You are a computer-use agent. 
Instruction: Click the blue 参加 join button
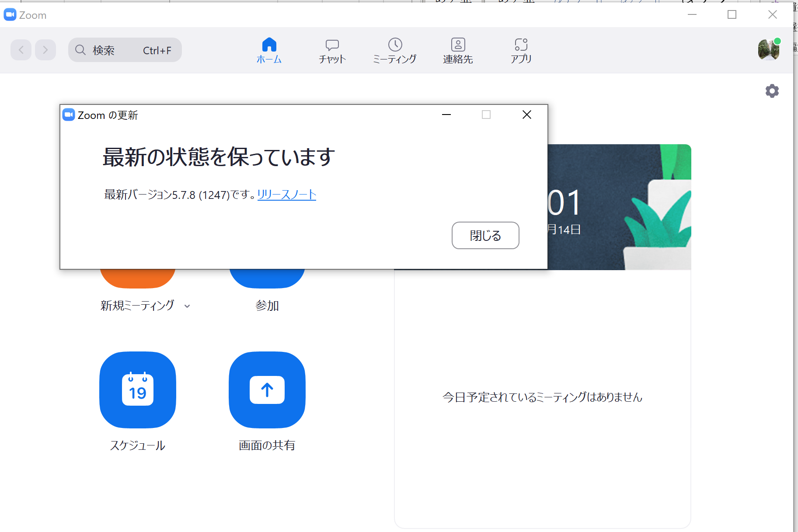tap(267, 278)
